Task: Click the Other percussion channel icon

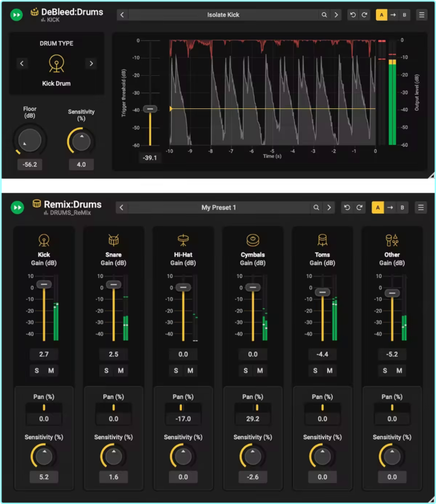Action: coord(392,240)
